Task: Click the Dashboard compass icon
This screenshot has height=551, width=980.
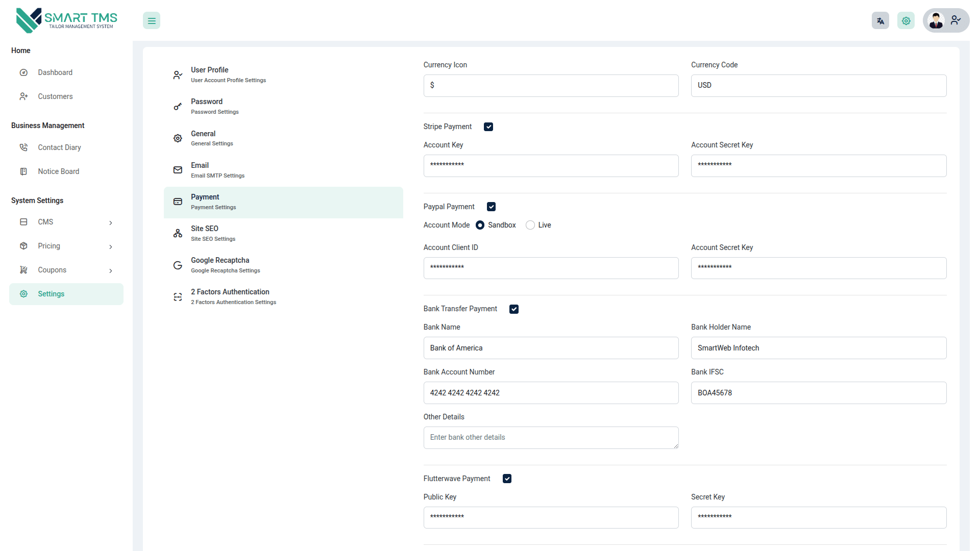Action: 23,72
